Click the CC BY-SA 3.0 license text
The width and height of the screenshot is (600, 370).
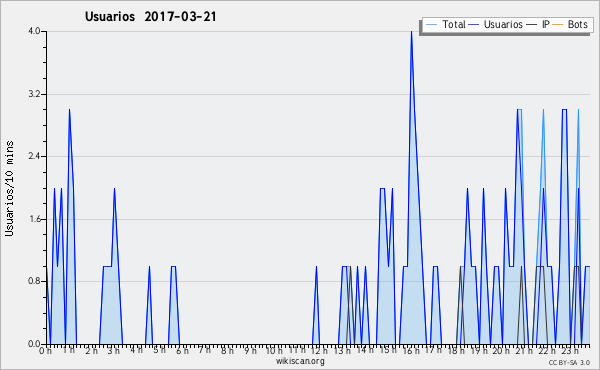tap(569, 362)
